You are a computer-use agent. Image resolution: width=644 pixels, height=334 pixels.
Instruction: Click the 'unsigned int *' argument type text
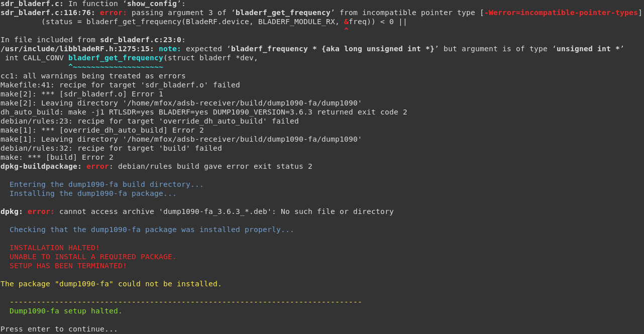click(588, 49)
